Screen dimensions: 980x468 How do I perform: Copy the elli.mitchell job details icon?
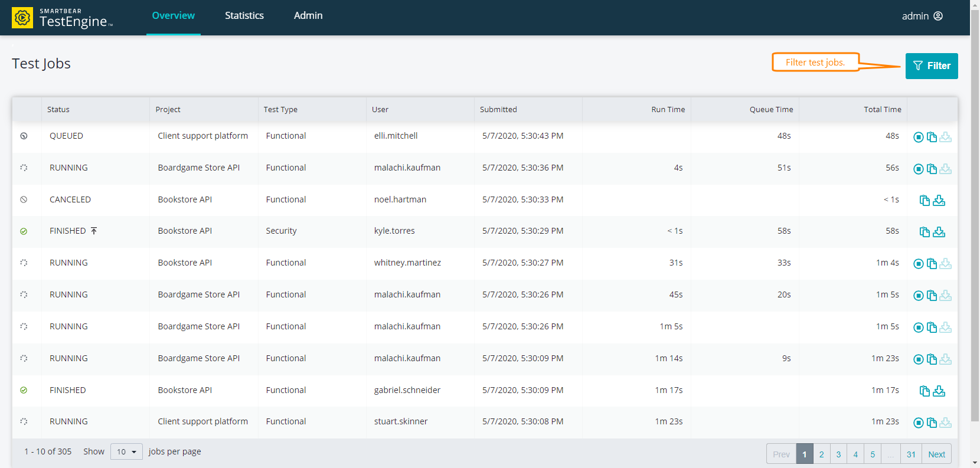pos(932,137)
